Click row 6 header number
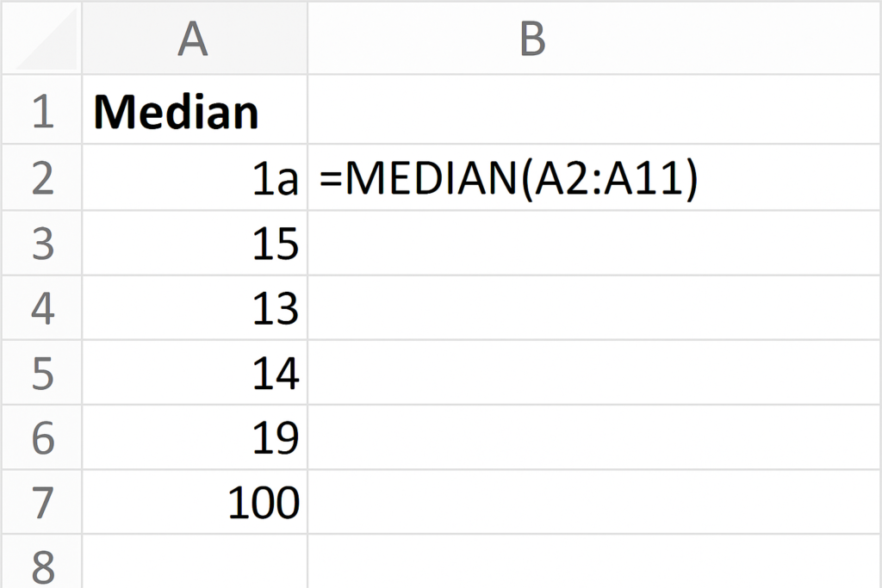 pos(41,438)
